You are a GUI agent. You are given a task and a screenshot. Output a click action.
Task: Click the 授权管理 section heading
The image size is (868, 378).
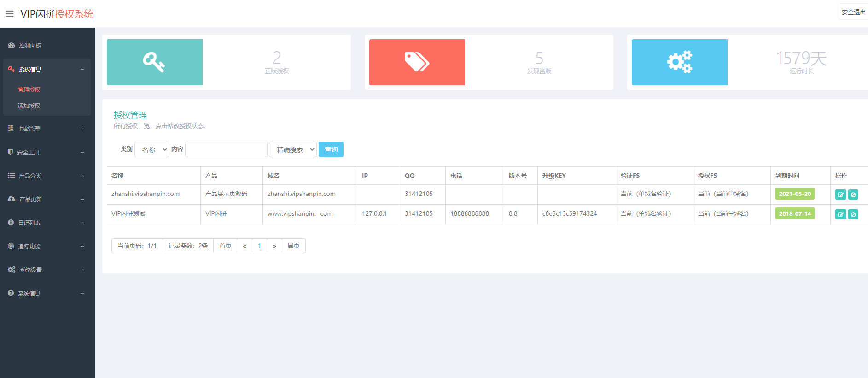click(x=130, y=115)
